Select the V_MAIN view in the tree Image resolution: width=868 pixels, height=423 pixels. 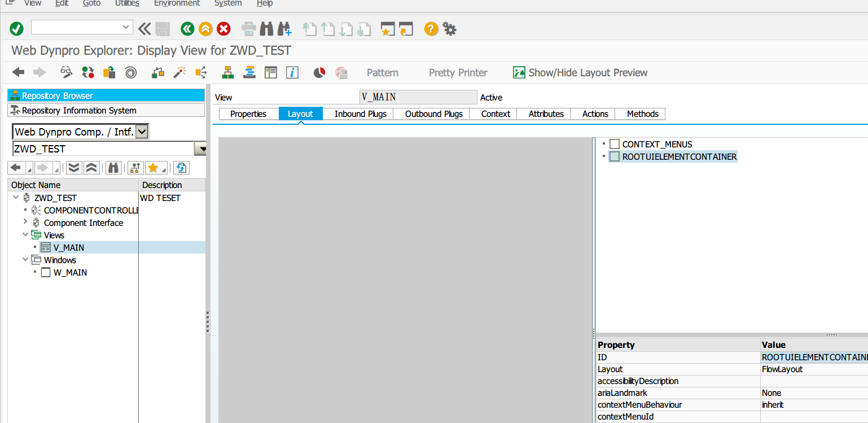pyautogui.click(x=69, y=247)
